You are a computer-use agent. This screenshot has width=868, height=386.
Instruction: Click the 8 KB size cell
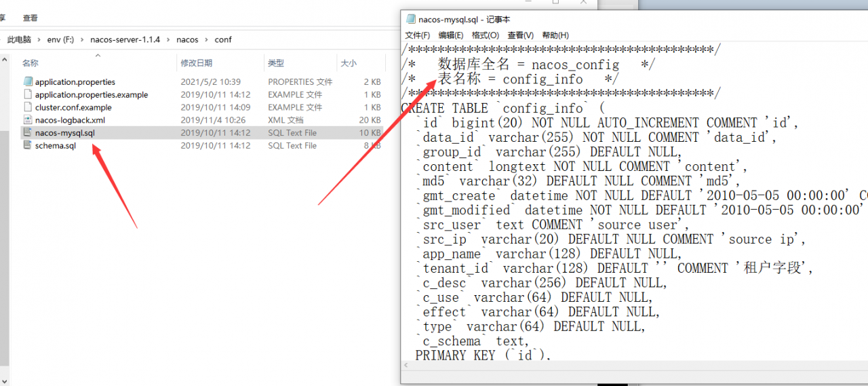coord(373,146)
